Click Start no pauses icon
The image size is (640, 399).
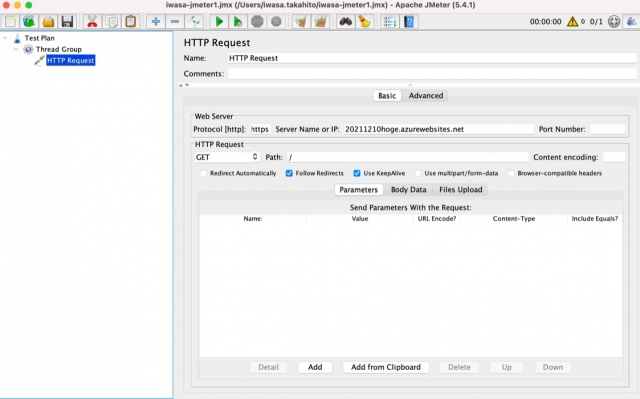pyautogui.click(x=238, y=21)
